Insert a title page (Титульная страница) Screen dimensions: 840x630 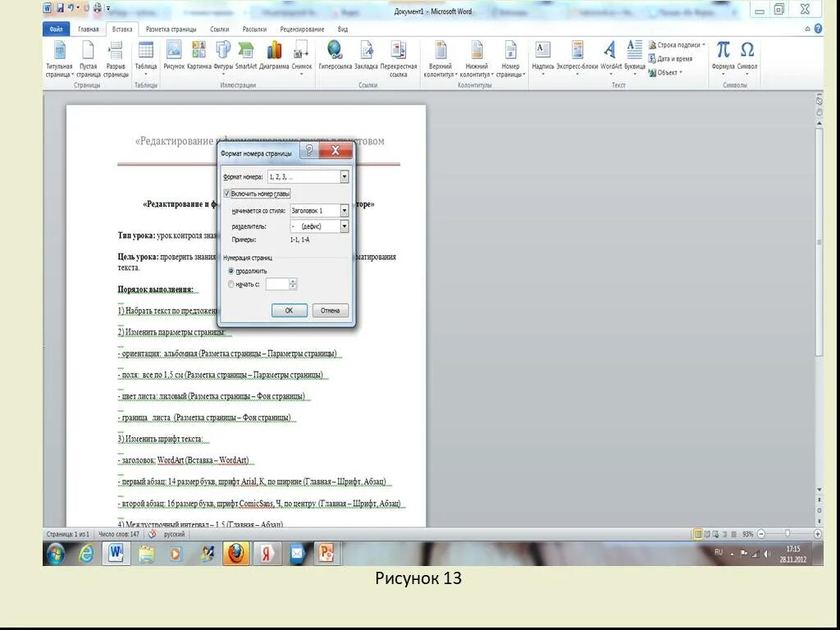point(59,58)
